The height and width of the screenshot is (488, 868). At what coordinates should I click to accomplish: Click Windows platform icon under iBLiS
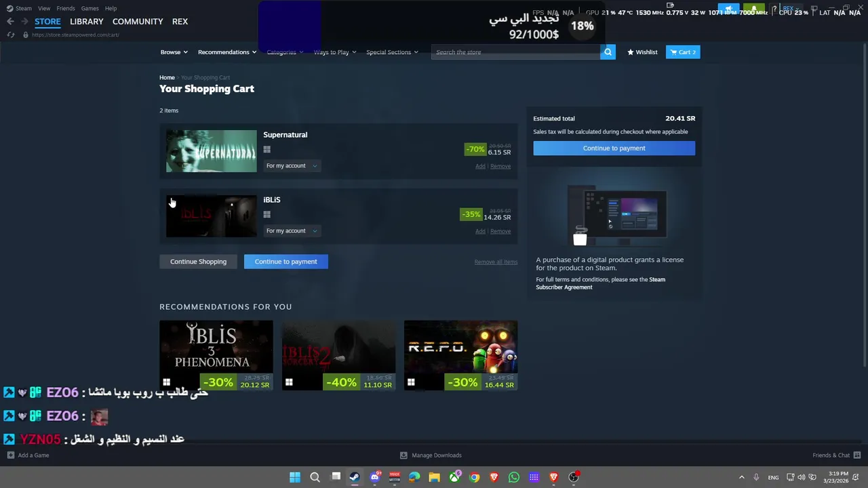[x=267, y=215]
